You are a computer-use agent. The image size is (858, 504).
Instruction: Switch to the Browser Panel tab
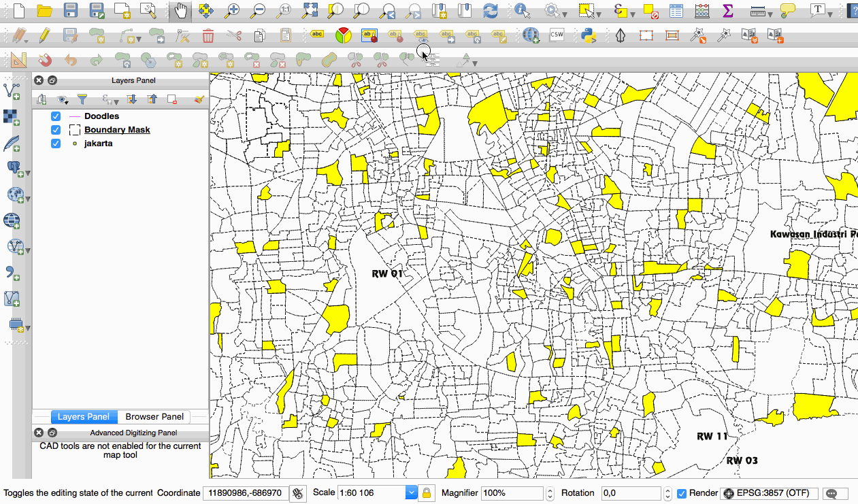point(154,417)
